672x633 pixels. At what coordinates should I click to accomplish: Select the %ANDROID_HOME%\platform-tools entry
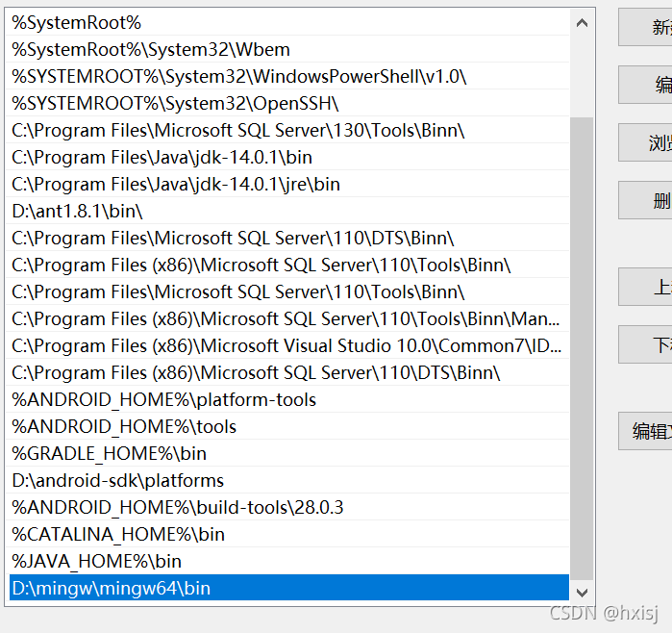(287, 399)
